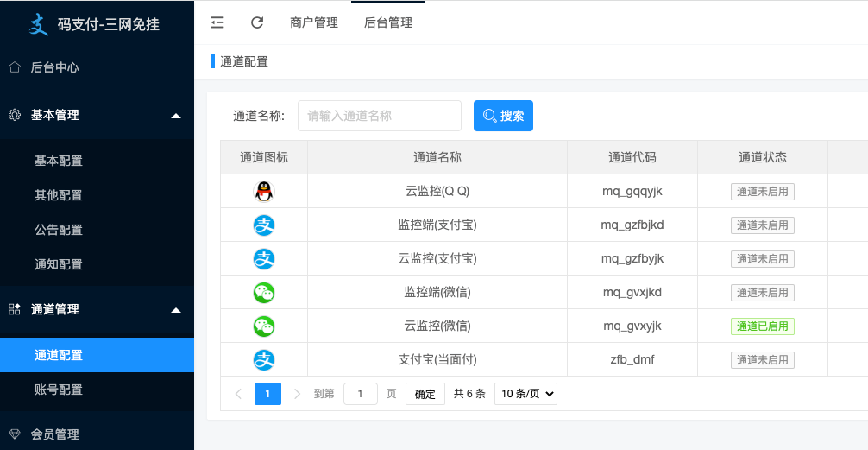Click the 通道状态 column header
868x450 pixels.
coord(762,157)
